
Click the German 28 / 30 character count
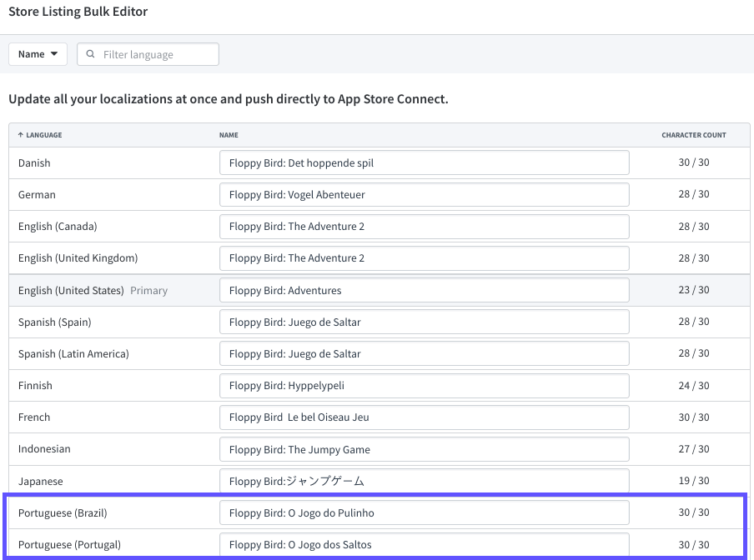click(x=693, y=194)
